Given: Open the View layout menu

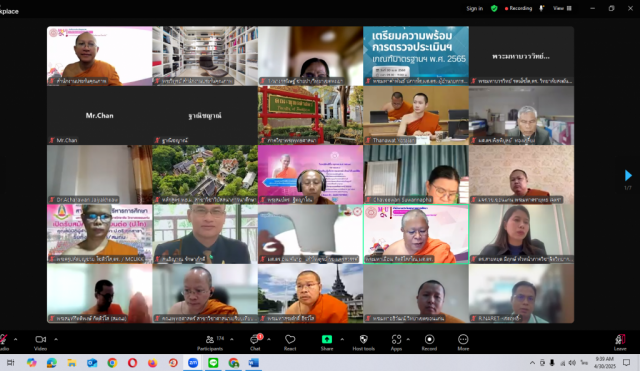Looking at the screenshot, I should tap(562, 8).
